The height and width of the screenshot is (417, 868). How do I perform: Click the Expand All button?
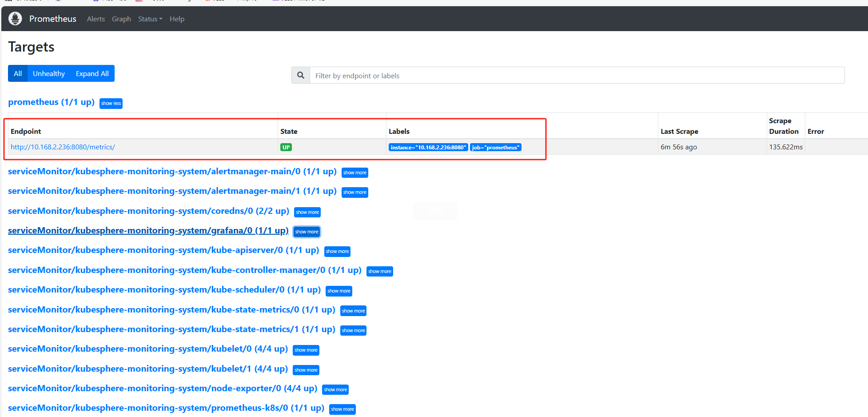pyautogui.click(x=92, y=73)
